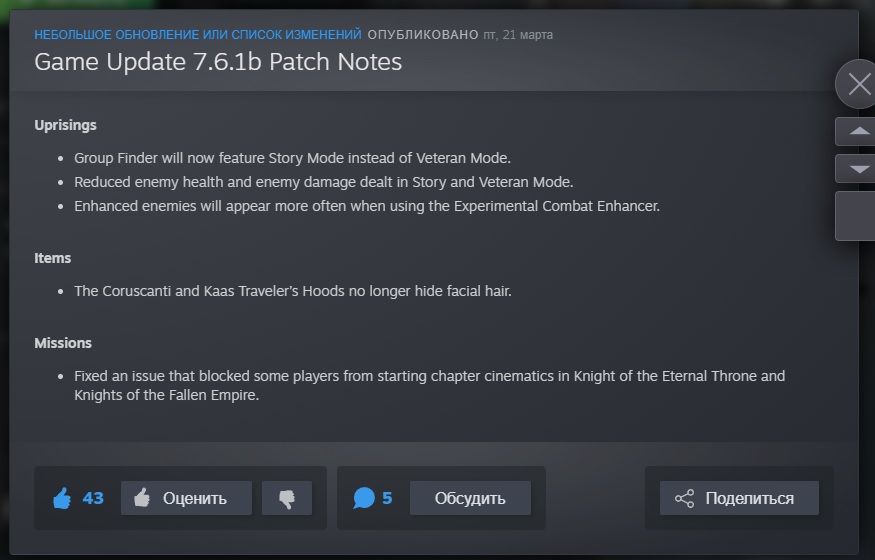Click the Поделиться button label
This screenshot has width=875, height=560.
point(749,498)
